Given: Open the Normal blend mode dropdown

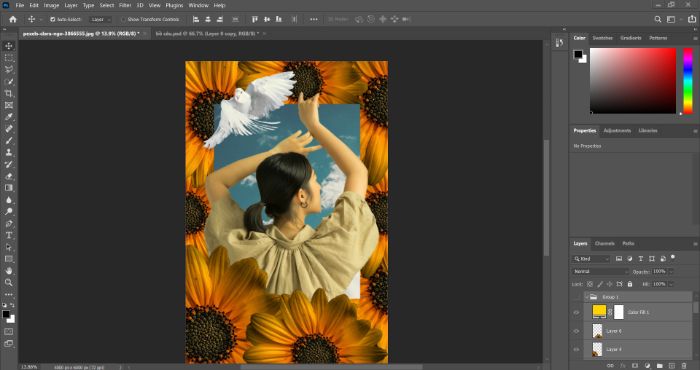Looking at the screenshot, I should pos(600,272).
